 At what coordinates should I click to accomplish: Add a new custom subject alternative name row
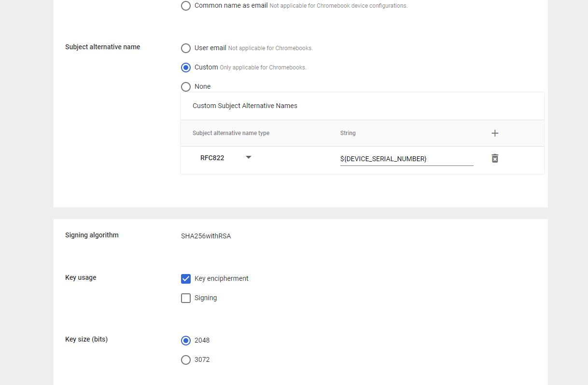point(495,133)
